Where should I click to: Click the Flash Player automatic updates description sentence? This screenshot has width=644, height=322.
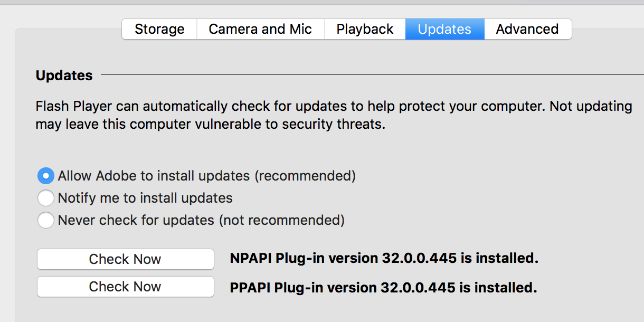point(334,106)
